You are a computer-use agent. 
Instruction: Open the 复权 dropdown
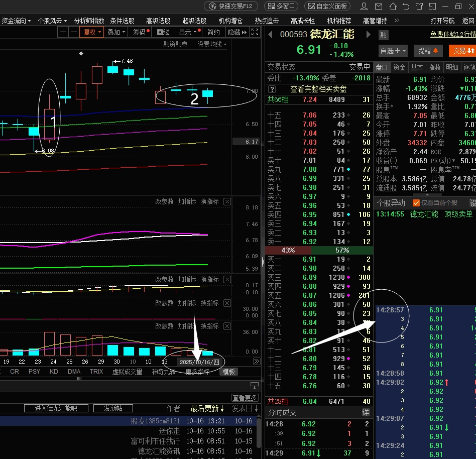pos(92,32)
